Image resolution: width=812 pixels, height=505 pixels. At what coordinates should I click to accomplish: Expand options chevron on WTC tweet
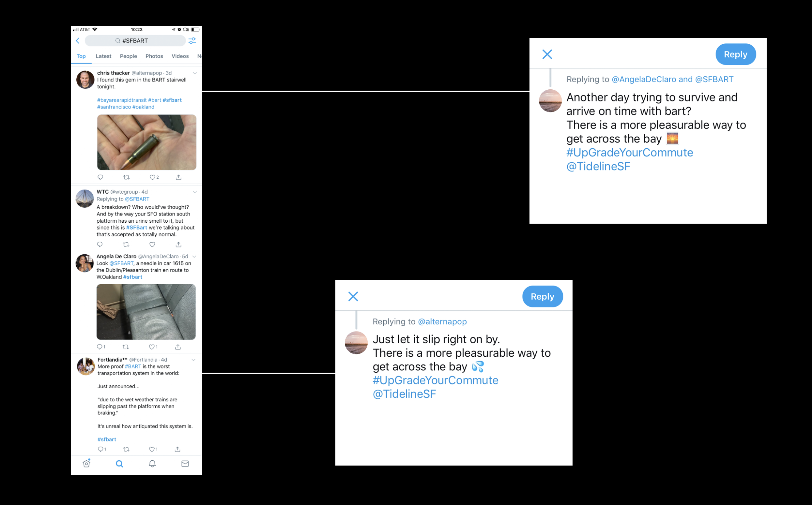click(195, 192)
